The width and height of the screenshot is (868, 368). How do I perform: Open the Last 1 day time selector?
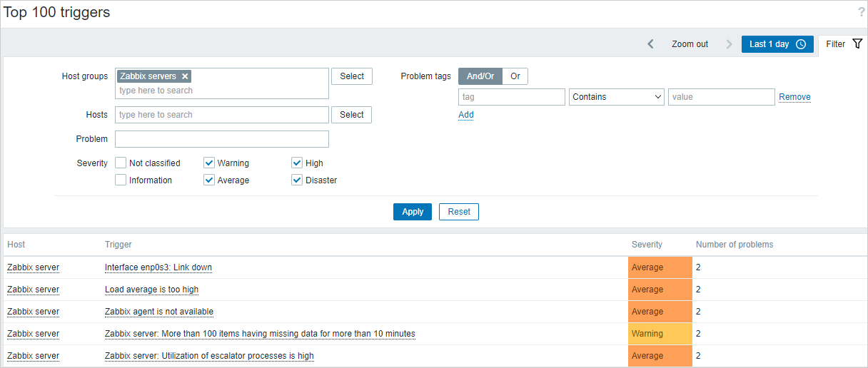777,44
